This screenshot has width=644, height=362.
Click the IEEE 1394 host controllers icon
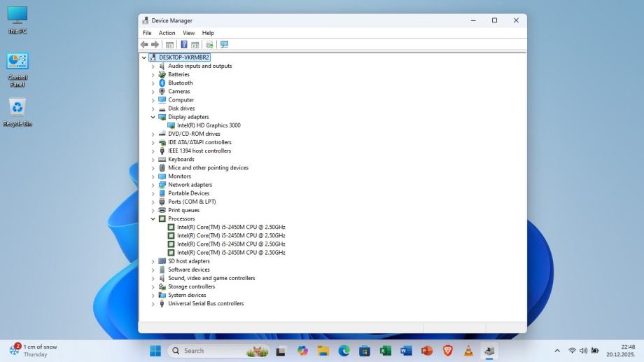pyautogui.click(x=162, y=151)
